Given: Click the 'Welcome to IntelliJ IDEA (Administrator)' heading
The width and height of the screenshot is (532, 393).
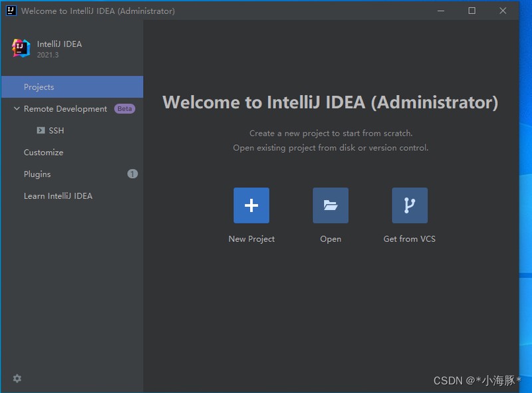Looking at the screenshot, I should [x=330, y=102].
